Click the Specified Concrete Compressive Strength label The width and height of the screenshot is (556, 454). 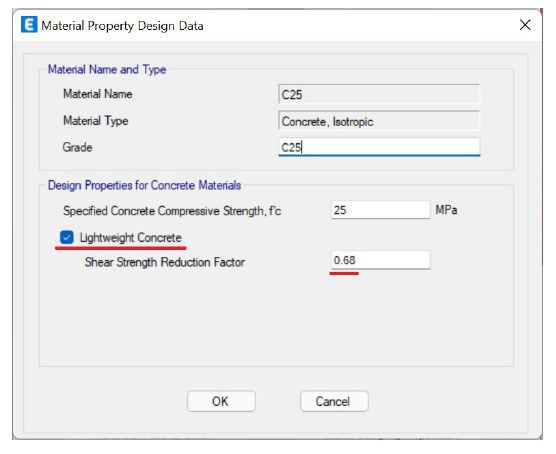(172, 211)
